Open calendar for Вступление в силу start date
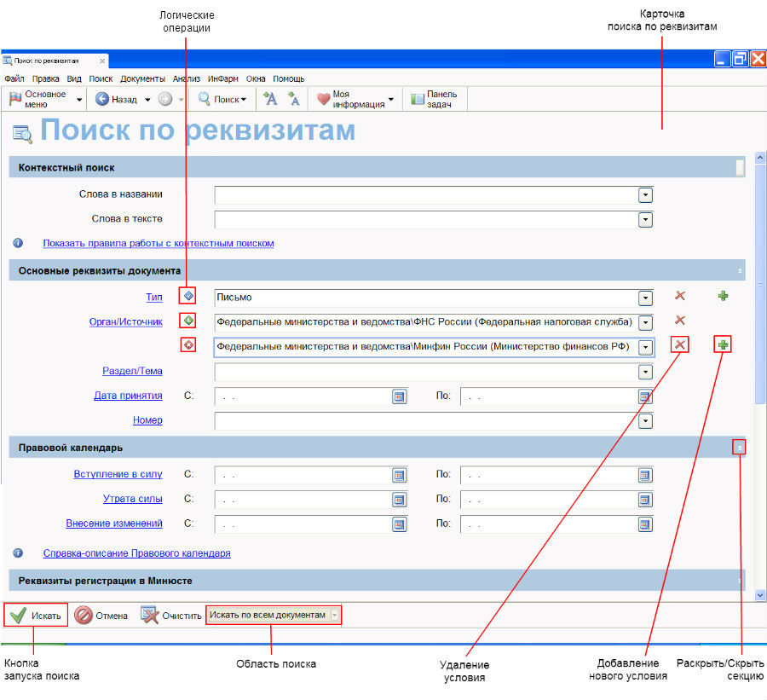 [399, 475]
